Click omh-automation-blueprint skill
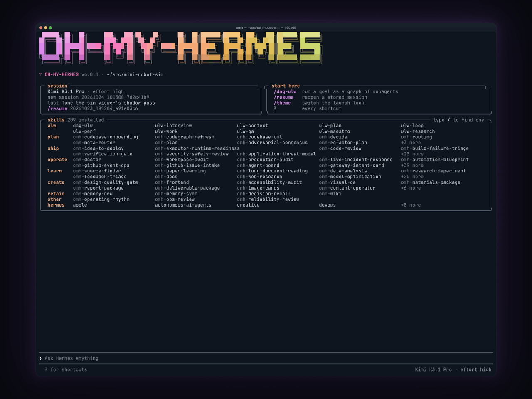Viewport: 532px width, 399px height. [x=435, y=160]
